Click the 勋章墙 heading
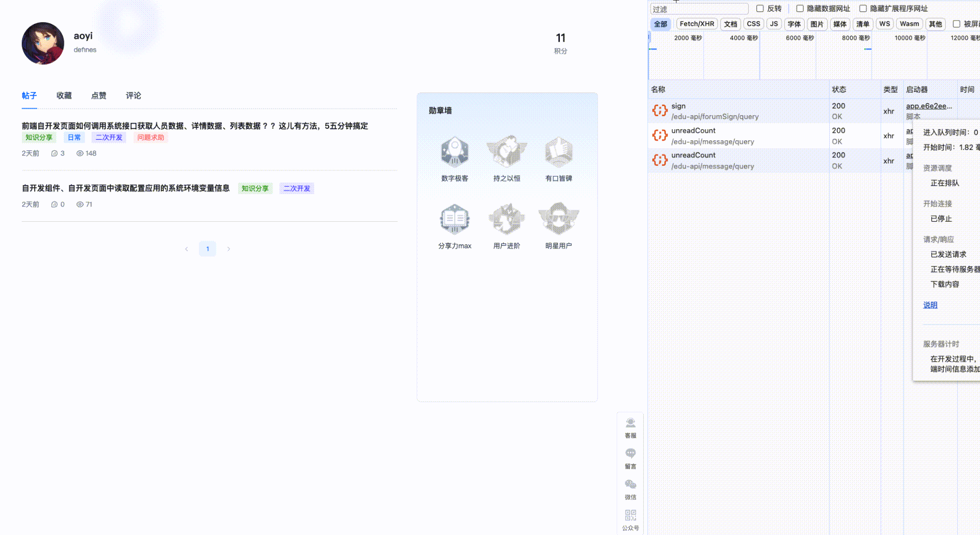980x535 pixels. (x=440, y=111)
